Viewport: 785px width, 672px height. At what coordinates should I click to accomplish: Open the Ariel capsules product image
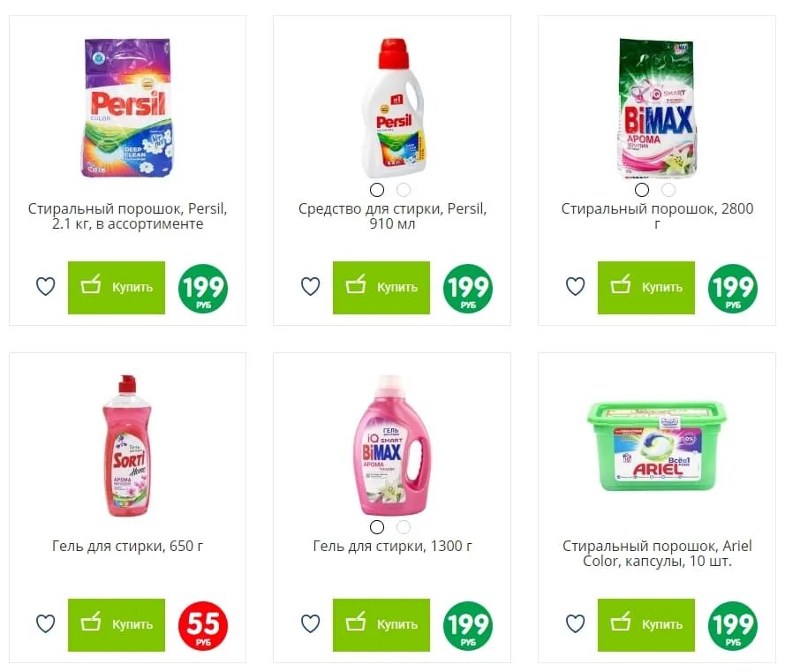pyautogui.click(x=657, y=446)
